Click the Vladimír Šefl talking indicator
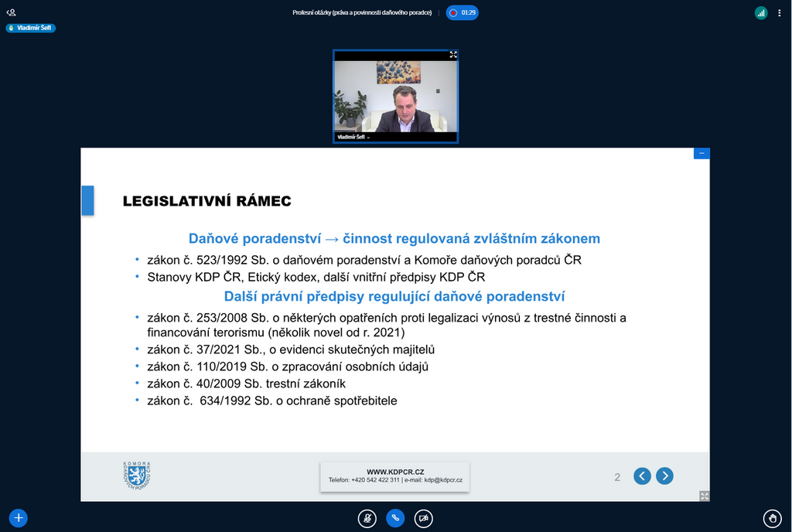The width and height of the screenshot is (792, 532). 31,28
